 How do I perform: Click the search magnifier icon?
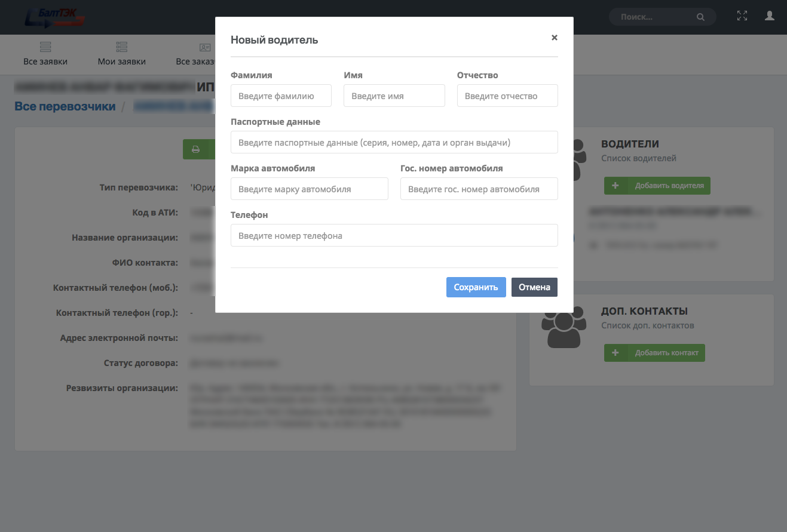(x=700, y=17)
